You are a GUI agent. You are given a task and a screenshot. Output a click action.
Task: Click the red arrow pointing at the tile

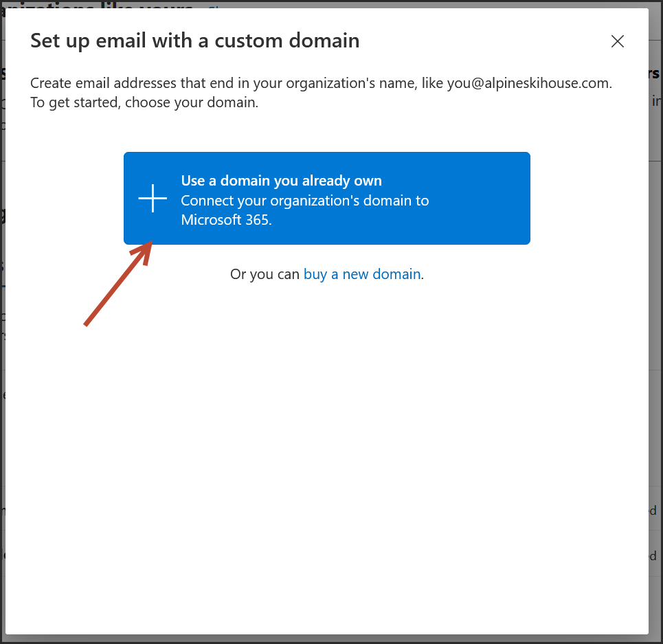pyautogui.click(x=117, y=285)
